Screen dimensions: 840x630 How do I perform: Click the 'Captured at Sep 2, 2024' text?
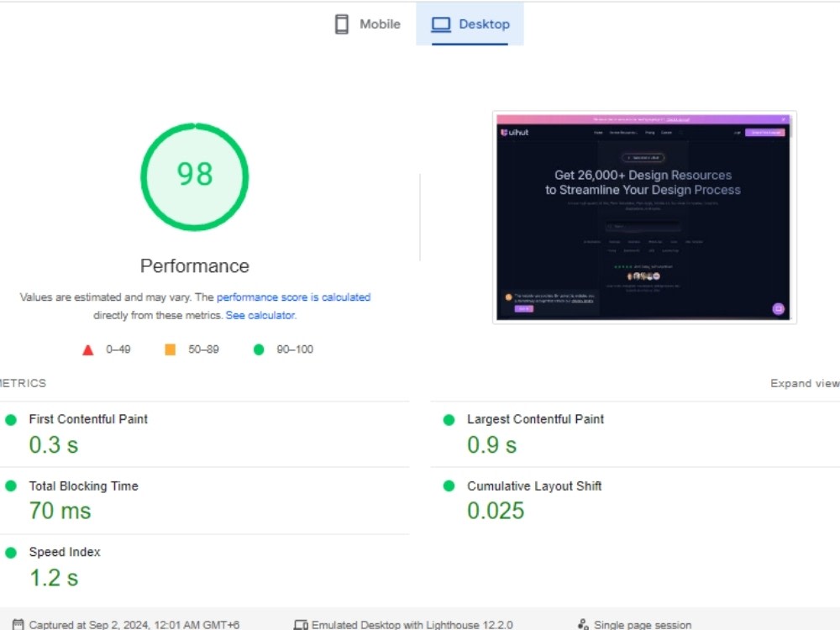point(134,625)
